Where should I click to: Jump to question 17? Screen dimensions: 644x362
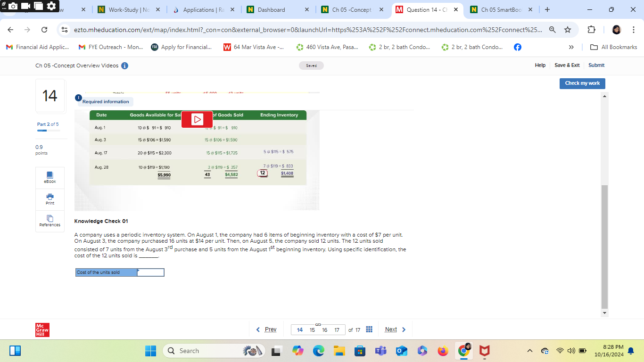(337, 330)
